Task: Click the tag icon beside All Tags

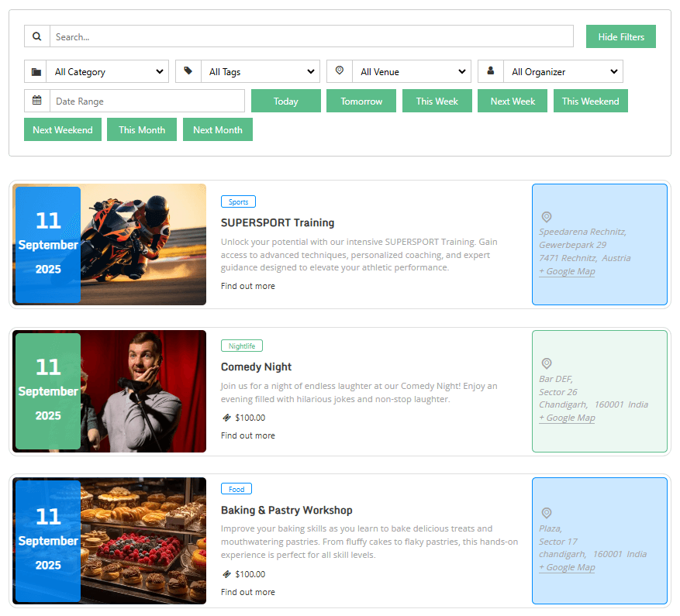Action: coord(188,71)
